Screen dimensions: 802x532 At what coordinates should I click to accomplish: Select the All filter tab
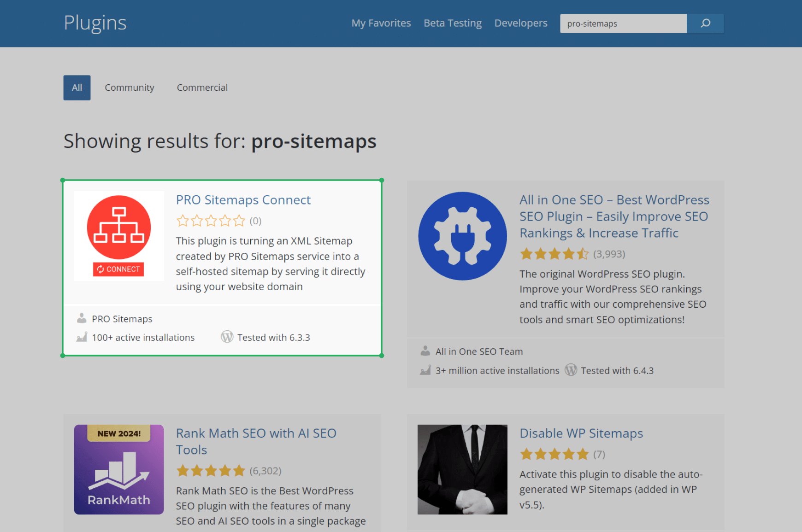point(77,88)
